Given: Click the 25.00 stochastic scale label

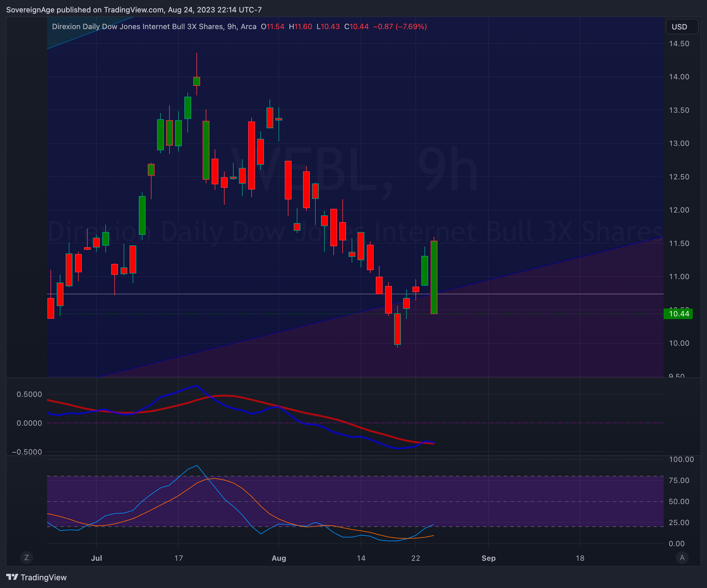Looking at the screenshot, I should (x=679, y=523).
